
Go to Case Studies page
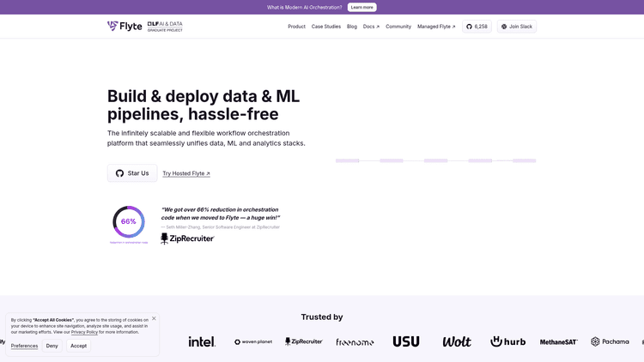326,27
